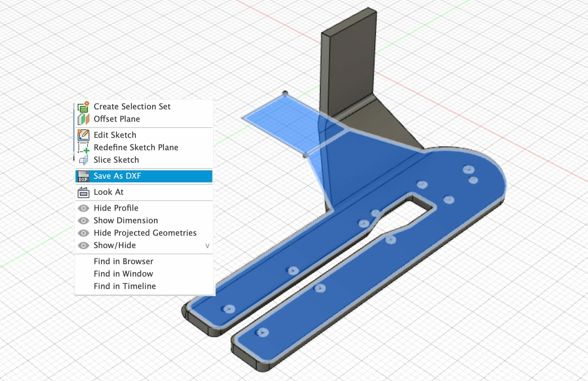This screenshot has height=381, width=588.
Task: Expand the Show/Hide submenu arrow
Action: 207,246
